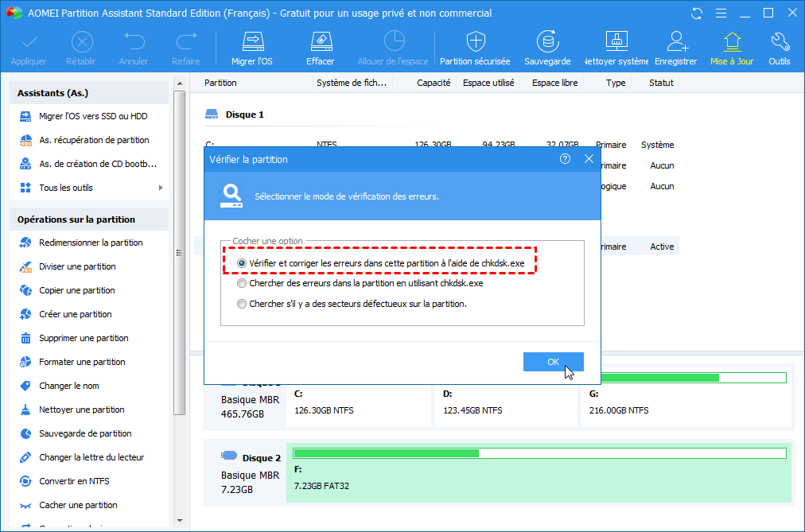The height and width of the screenshot is (532, 805).
Task: Choose Changer le nom operation
Action: pyautogui.click(x=60, y=386)
